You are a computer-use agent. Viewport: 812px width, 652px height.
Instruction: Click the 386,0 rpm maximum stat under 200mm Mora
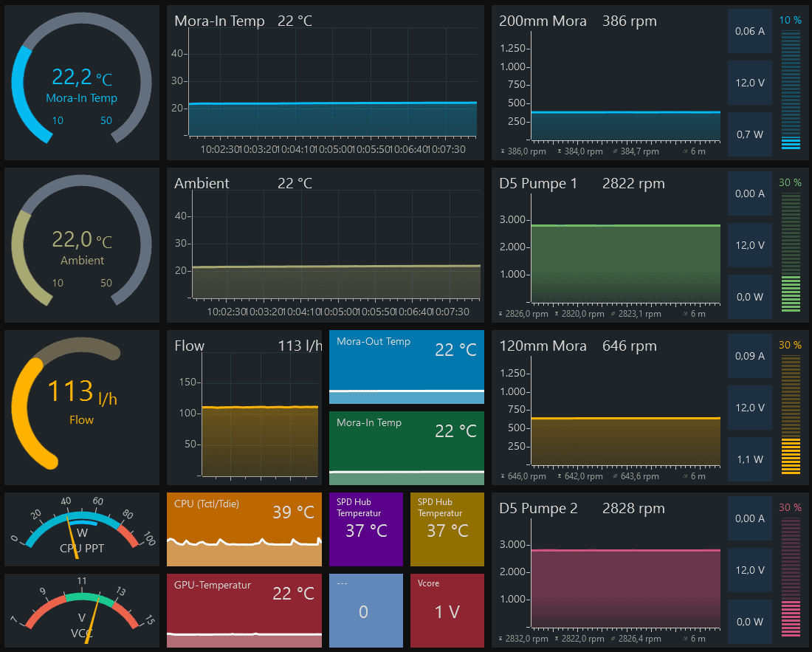coord(523,151)
